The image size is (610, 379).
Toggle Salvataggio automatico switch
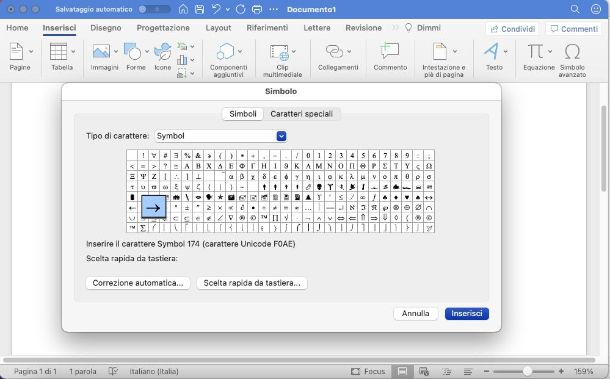pyautogui.click(x=155, y=9)
